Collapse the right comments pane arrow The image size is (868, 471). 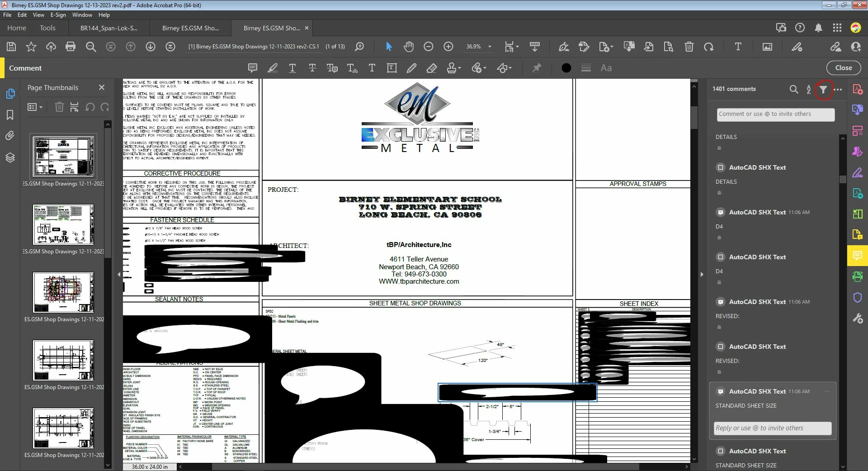[702, 274]
